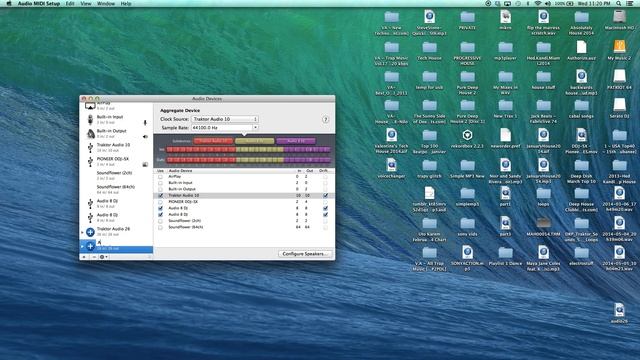Open Spotlight search in menu bar
This screenshot has height=360, width=640.
[619, 3]
